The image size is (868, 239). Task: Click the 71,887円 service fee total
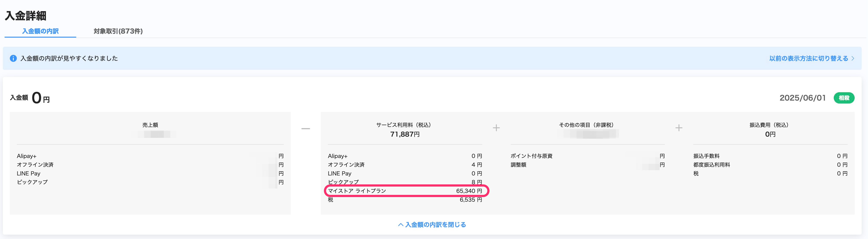pyautogui.click(x=405, y=134)
